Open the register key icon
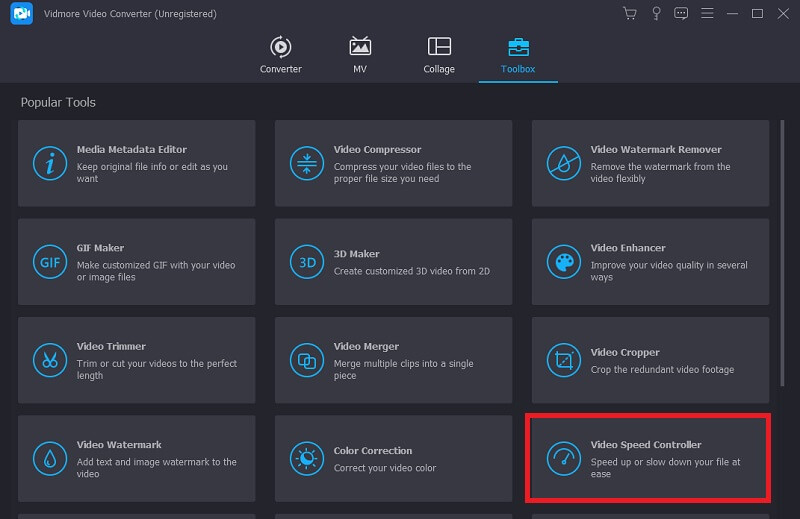The image size is (800, 519). 655,14
